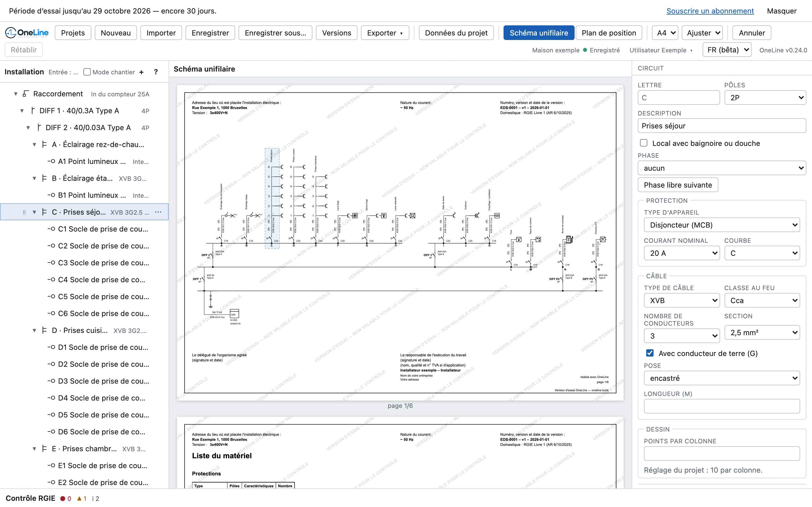Screen dimensions: 812x507
Task: Add a new installation element with plus icon
Action: [x=142, y=72]
